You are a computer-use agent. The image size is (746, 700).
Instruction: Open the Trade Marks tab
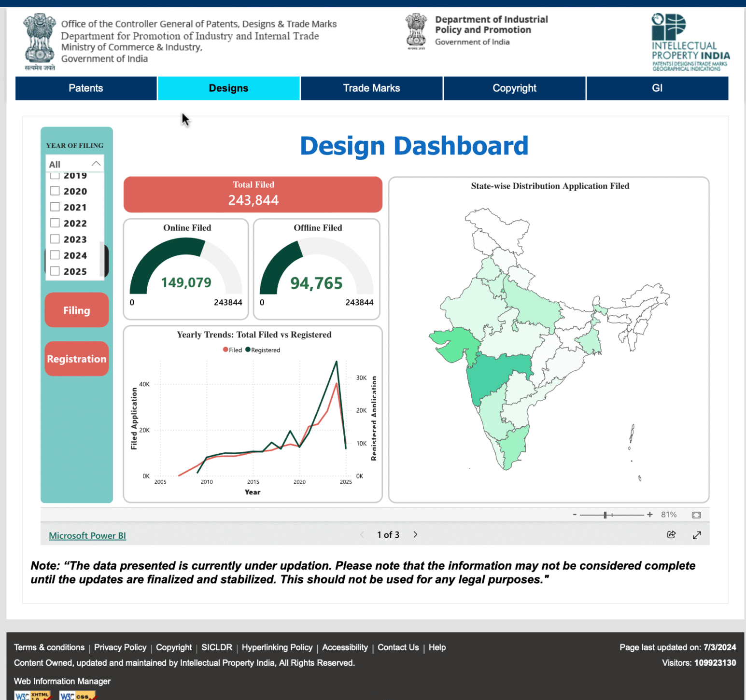click(x=372, y=88)
